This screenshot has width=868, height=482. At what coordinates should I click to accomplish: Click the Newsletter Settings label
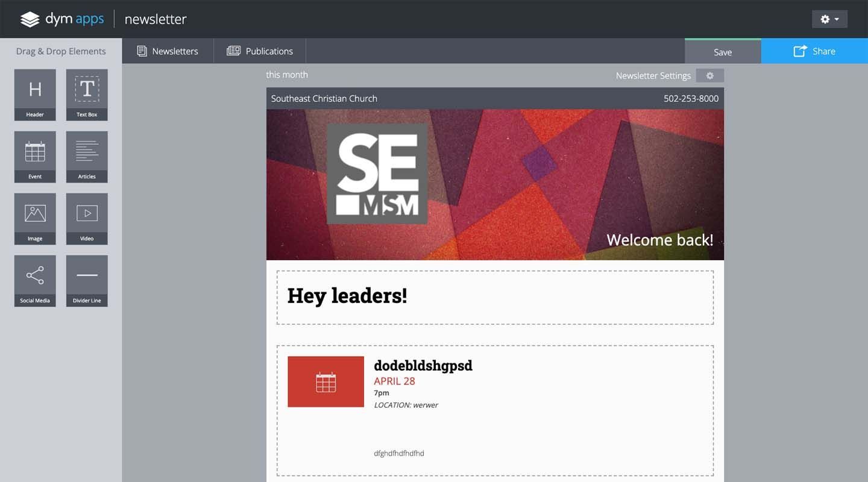click(x=653, y=76)
